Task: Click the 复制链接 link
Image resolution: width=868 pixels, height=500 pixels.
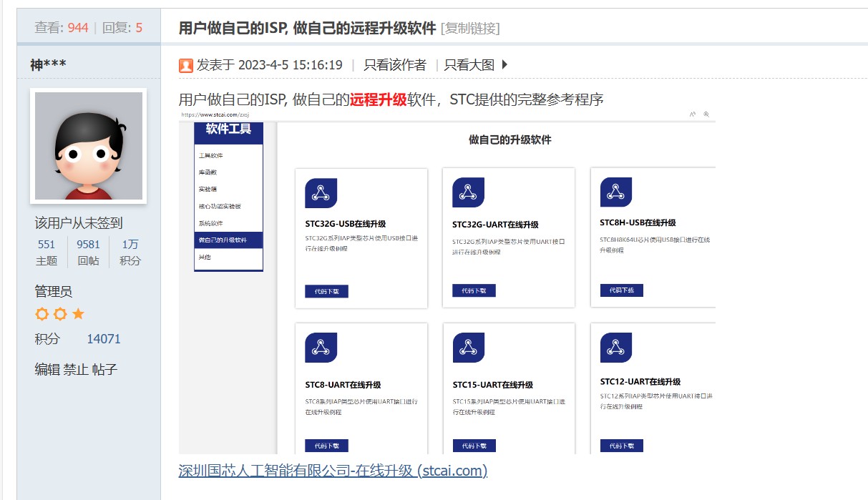Action: [x=470, y=28]
